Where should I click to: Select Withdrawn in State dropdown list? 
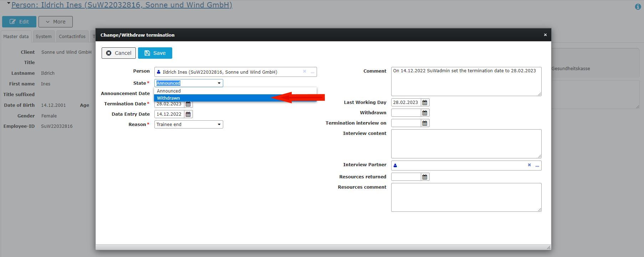[235, 98]
